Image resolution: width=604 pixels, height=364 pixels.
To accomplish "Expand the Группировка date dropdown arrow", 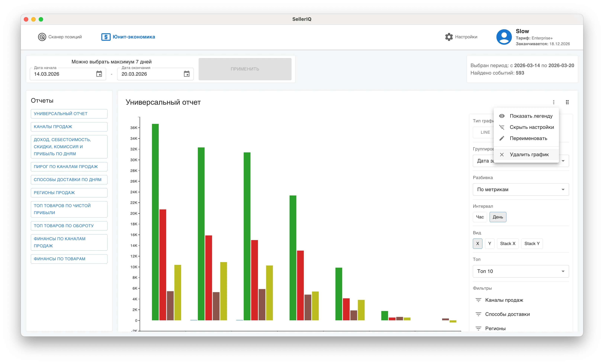I will pyautogui.click(x=563, y=161).
